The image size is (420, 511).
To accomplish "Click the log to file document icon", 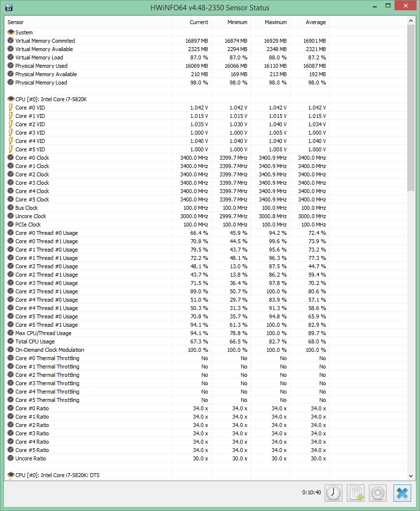I will pyautogui.click(x=356, y=492).
